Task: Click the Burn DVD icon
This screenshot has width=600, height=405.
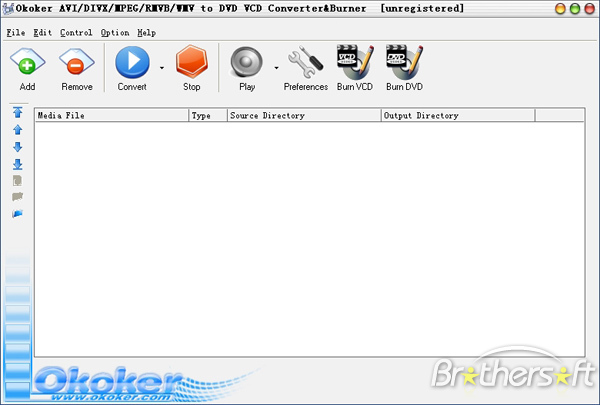Action: [x=404, y=61]
